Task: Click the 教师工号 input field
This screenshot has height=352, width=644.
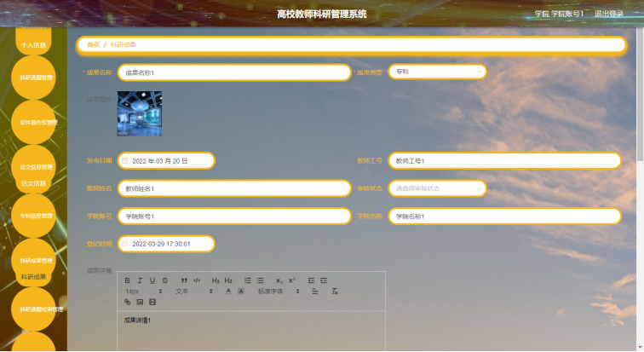Action: pos(504,161)
